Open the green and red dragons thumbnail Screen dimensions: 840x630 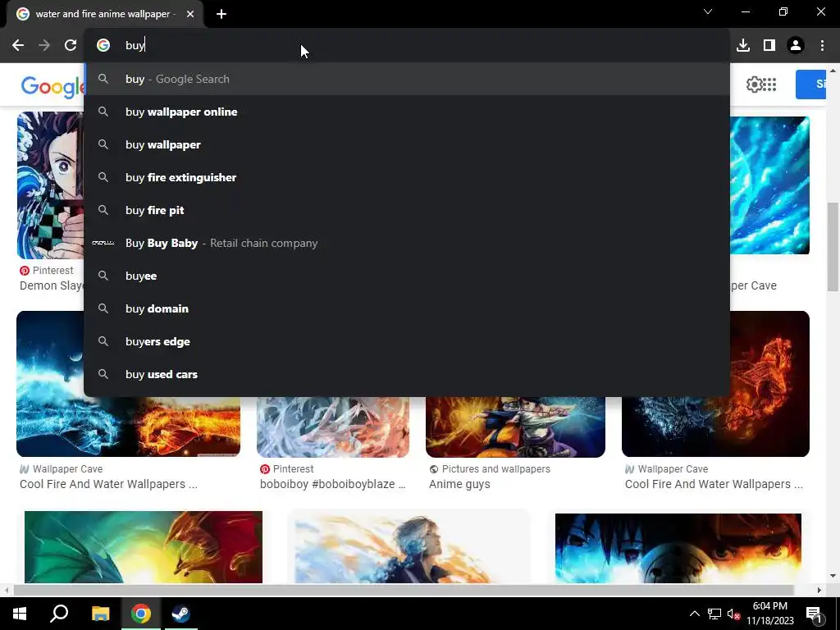[x=144, y=547]
